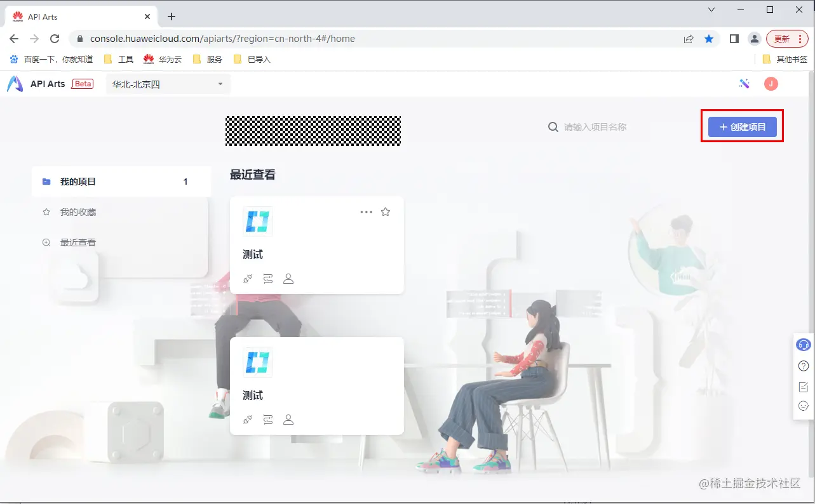Viewport: 815px width, 504px height.
Task: Star the 测试 project card as favorite
Action: [386, 212]
